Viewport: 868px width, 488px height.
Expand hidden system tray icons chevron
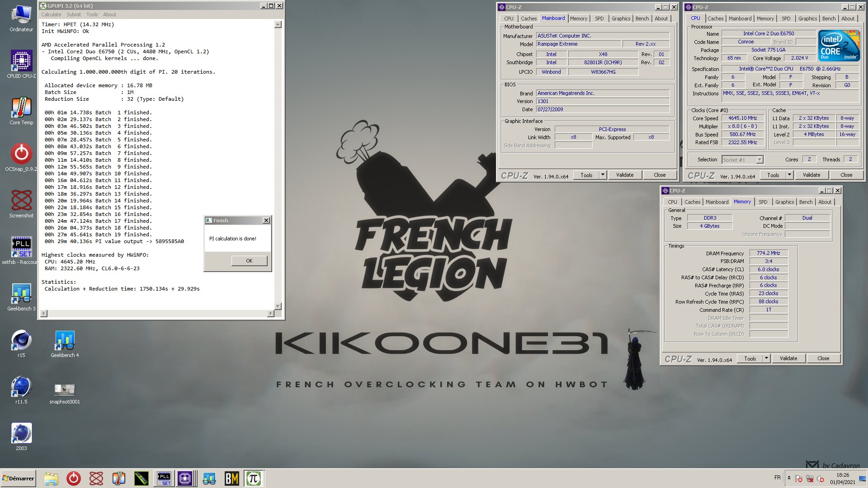(789, 478)
